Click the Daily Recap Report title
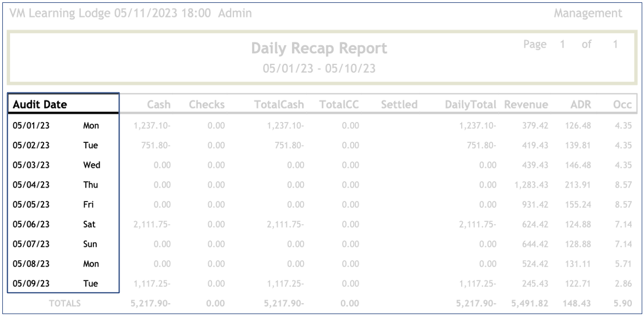Image resolution: width=644 pixels, height=317 pixels. 319,49
